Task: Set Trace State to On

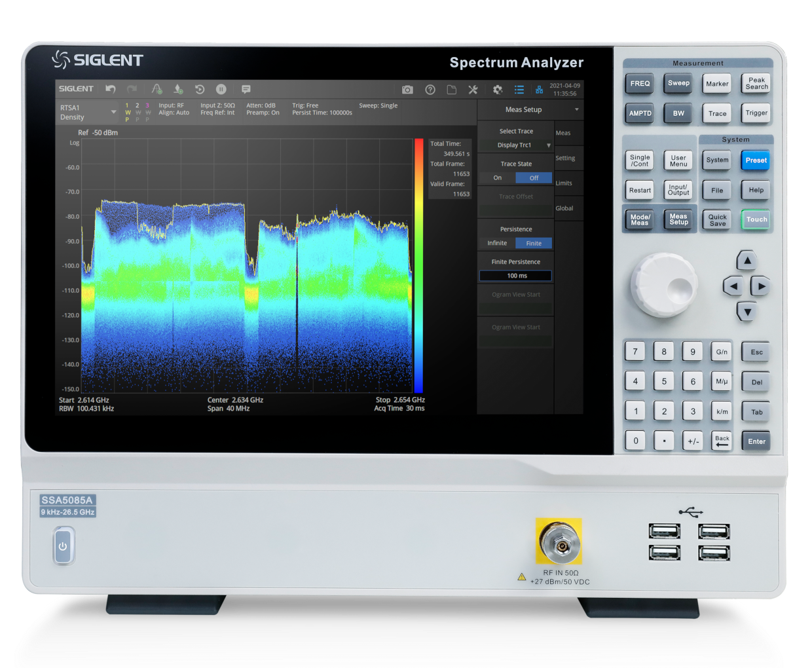Action: coord(498,178)
